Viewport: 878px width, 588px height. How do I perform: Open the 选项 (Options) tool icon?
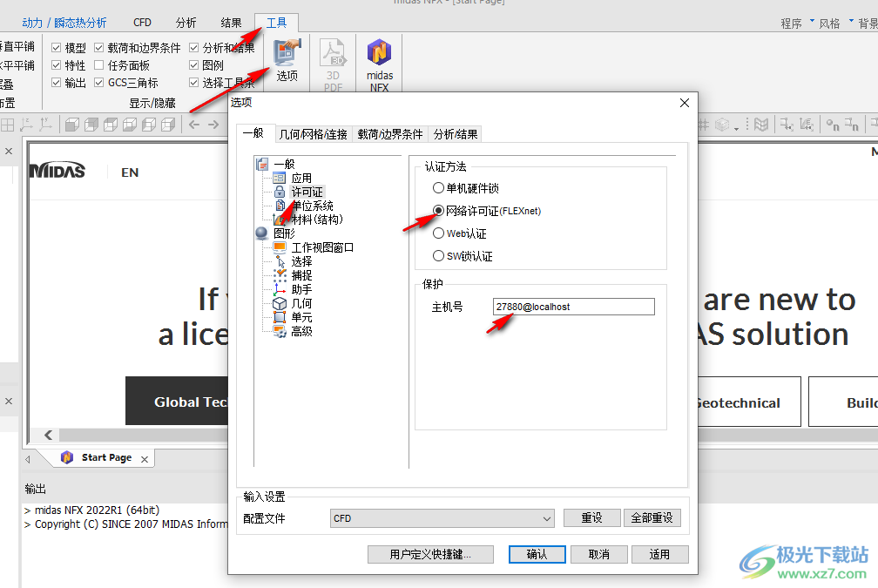tap(287, 52)
